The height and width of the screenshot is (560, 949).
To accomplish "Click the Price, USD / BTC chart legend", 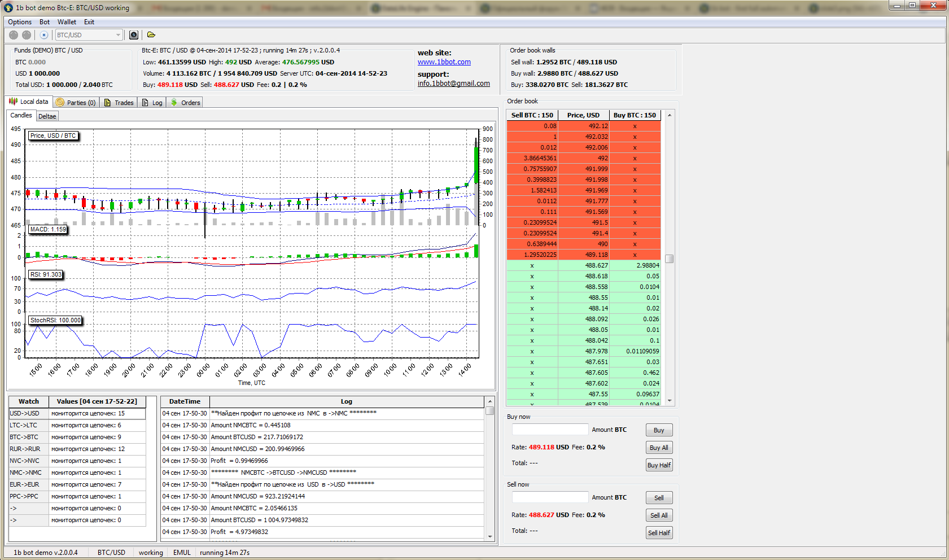I will point(53,135).
